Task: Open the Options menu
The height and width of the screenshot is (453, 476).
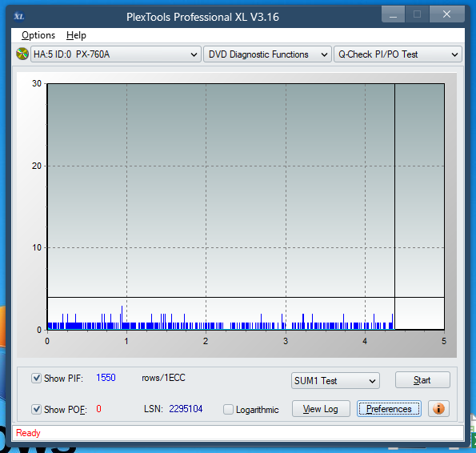Action: pos(38,35)
